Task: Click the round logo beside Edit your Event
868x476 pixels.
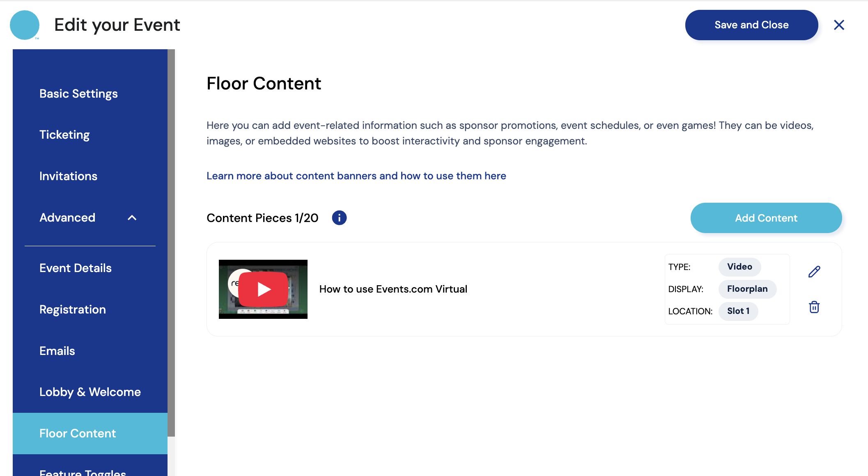Action: pos(25,25)
